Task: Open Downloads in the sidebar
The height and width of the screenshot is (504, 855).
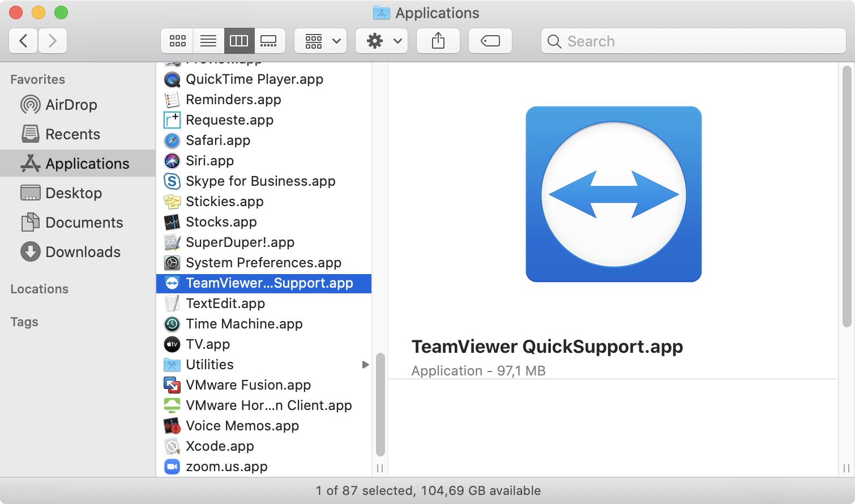Action: coord(78,252)
